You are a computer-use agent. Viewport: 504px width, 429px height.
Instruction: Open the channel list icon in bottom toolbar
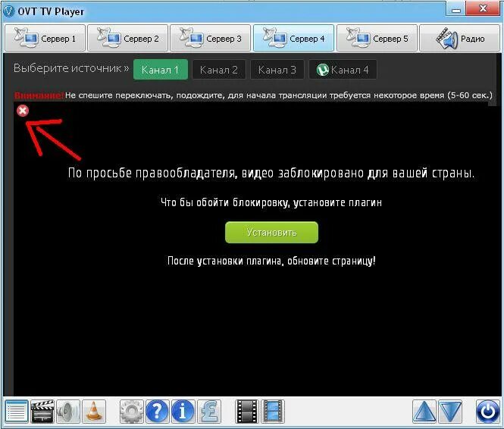(x=17, y=411)
